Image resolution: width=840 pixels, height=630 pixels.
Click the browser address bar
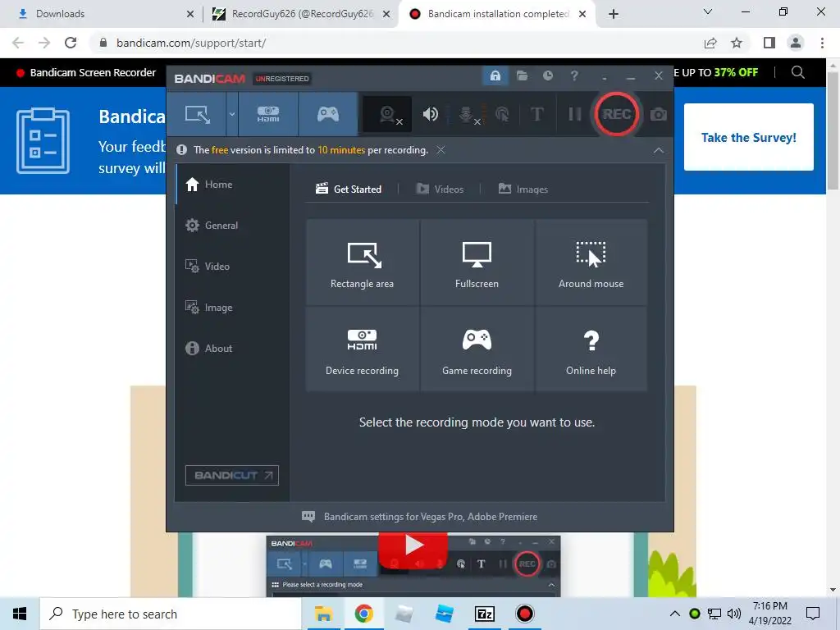point(396,43)
